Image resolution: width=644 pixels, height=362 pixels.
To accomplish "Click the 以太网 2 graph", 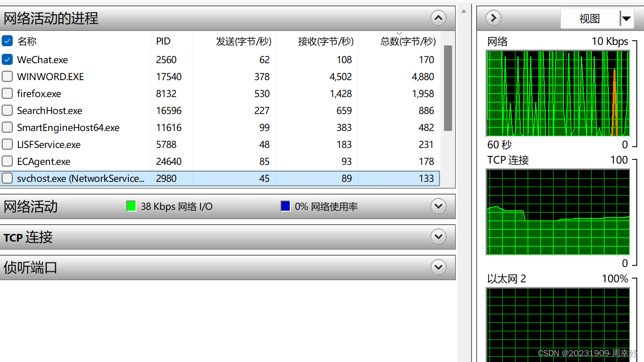I will (558, 325).
